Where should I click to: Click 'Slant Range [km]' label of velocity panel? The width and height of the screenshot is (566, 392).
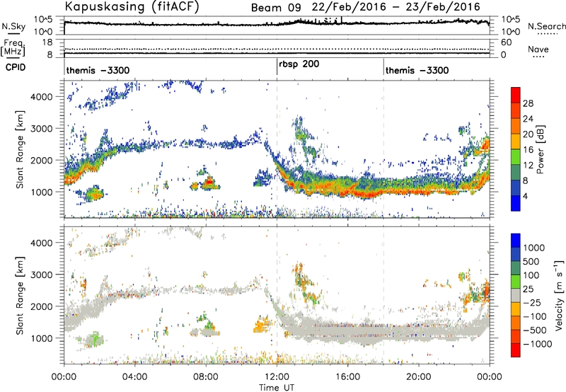[x=20, y=296]
